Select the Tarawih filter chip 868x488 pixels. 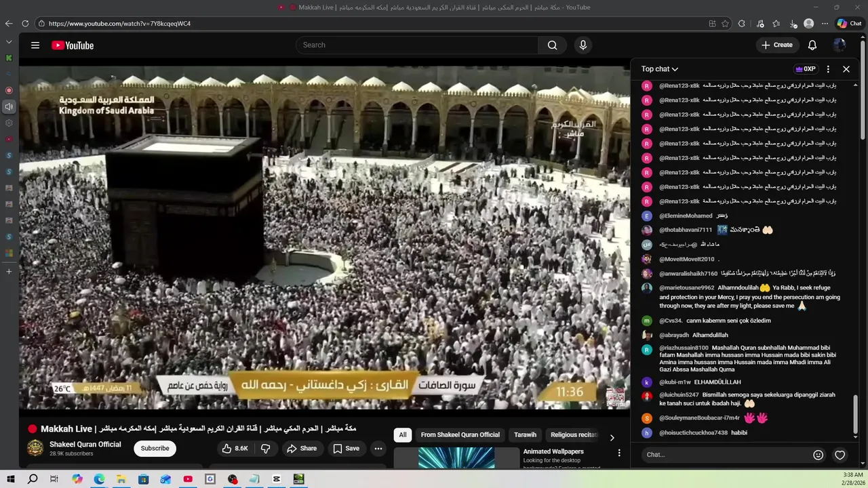click(526, 435)
